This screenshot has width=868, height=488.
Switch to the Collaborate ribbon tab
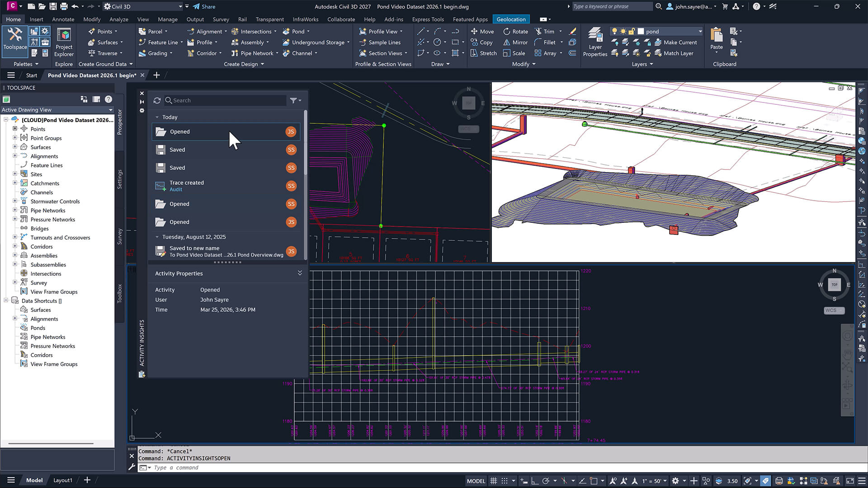tap(341, 19)
